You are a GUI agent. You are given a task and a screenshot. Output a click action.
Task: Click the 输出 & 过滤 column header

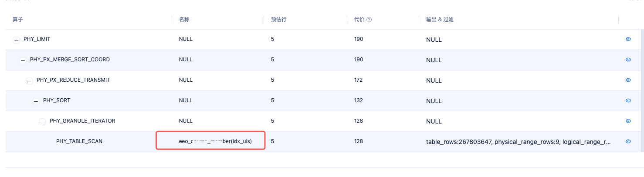(436, 20)
